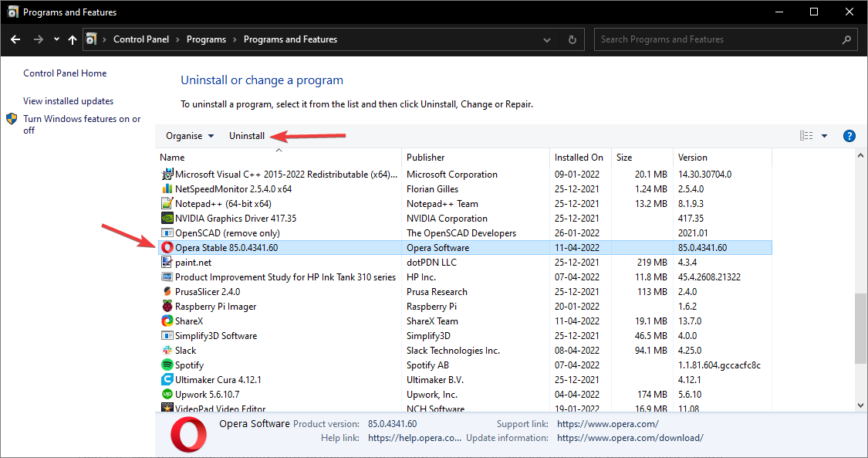Click Programs in the breadcrumb path
Screen dimensions: 868x458
click(x=206, y=39)
